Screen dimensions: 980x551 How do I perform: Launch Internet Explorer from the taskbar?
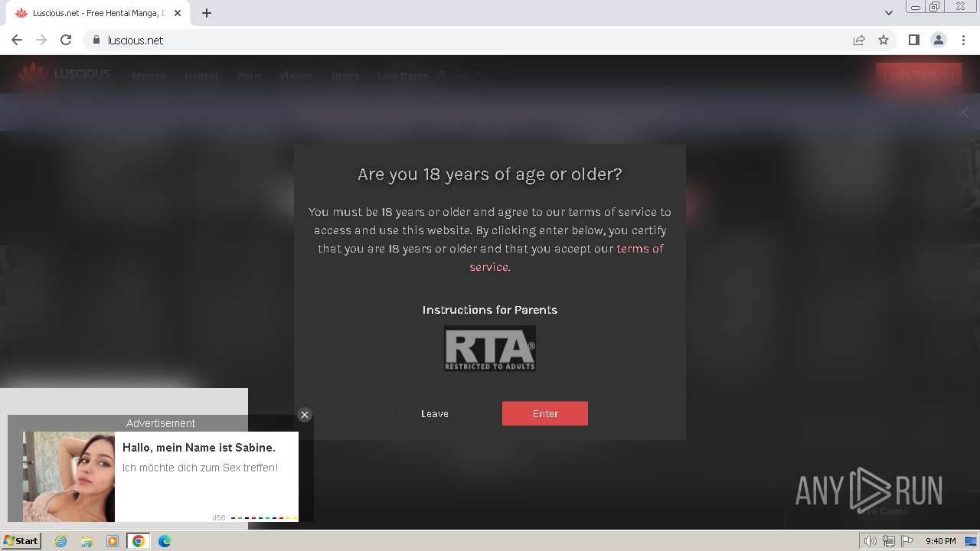tap(61, 541)
